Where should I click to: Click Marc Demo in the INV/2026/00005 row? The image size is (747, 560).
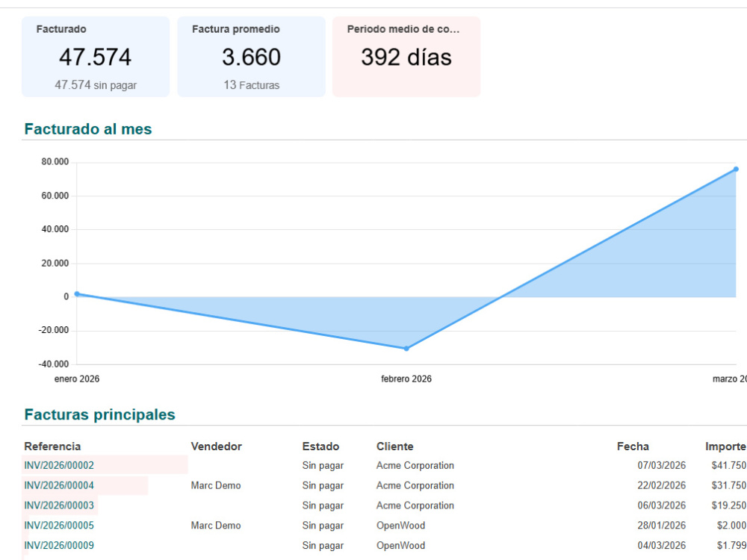pos(216,525)
